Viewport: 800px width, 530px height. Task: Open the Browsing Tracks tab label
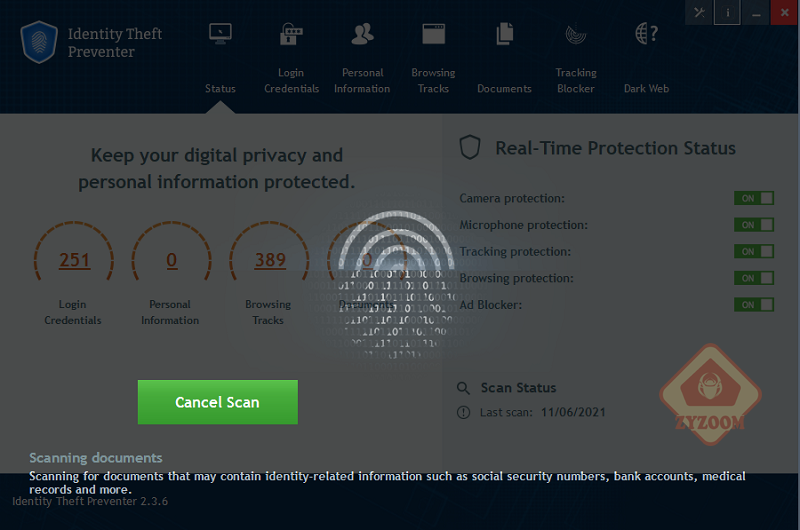(434, 81)
